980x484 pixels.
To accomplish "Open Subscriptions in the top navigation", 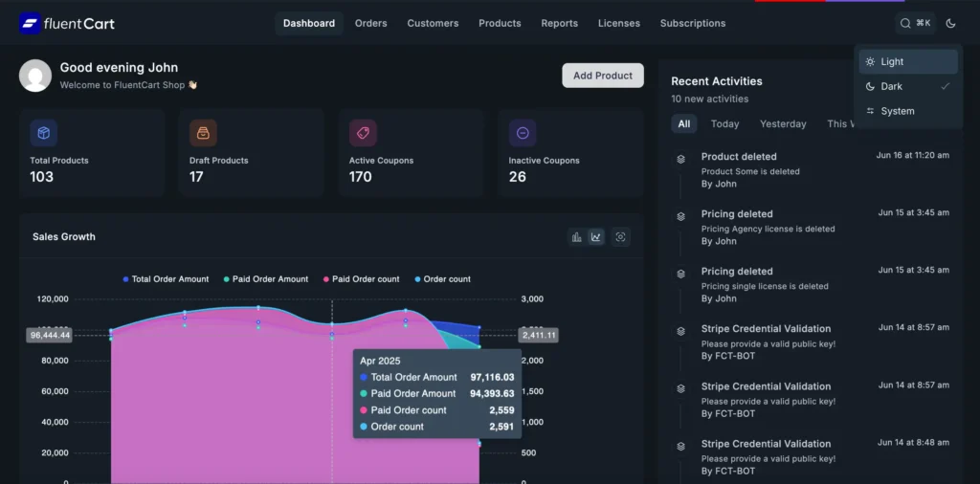I will pos(693,23).
